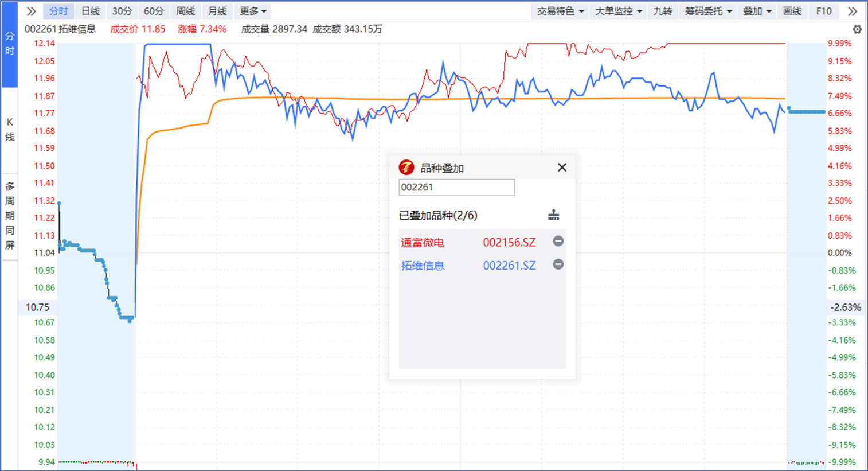Image resolution: width=868 pixels, height=471 pixels.
Task: Click the red 品种叠加 dialog logo
Action: point(406,168)
